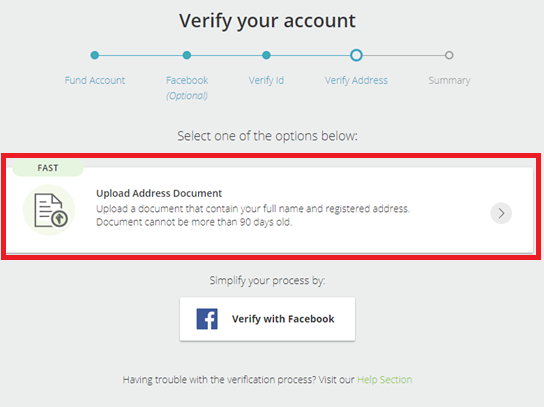Open the right chevron arrow on upload card
Image resolution: width=544 pixels, height=407 pixels.
501,213
